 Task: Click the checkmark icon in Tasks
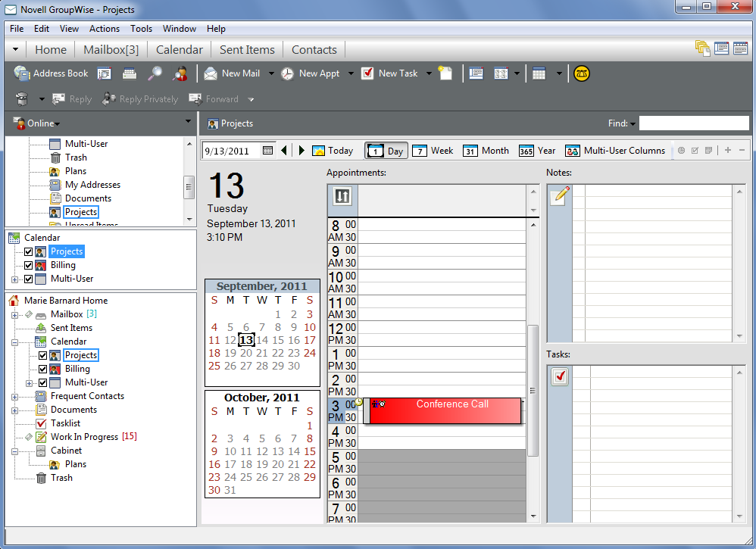560,376
